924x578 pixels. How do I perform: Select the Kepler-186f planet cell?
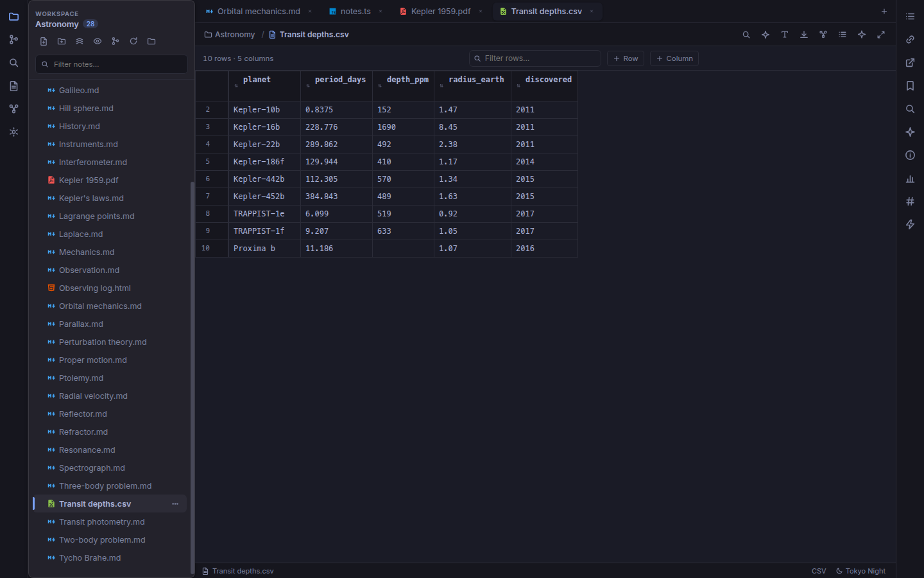pos(264,162)
